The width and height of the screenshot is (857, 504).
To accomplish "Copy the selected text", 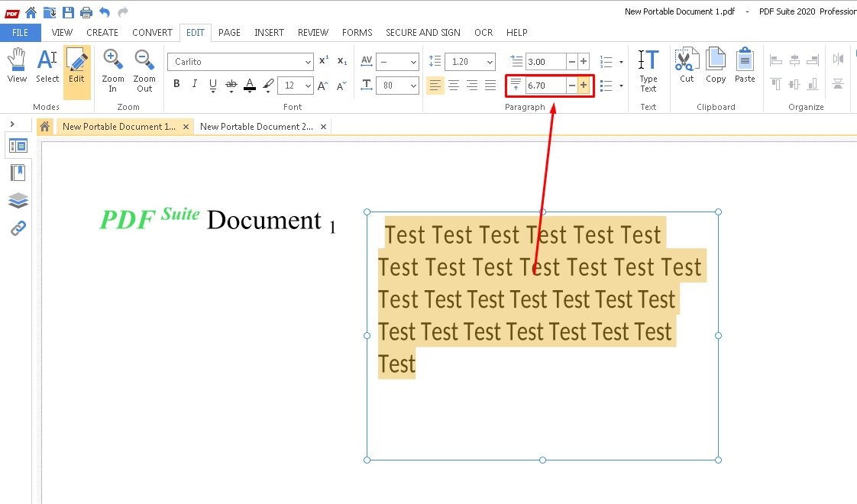I will [716, 65].
